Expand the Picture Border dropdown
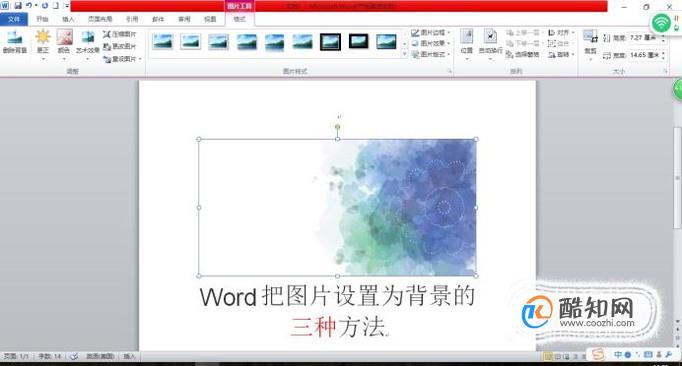The width and height of the screenshot is (682, 366). (x=431, y=33)
